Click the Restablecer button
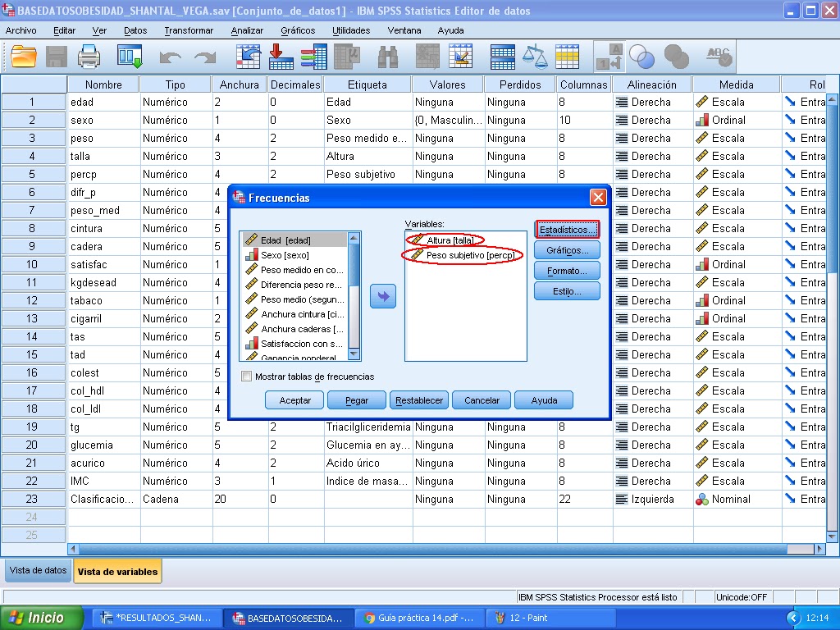The height and width of the screenshot is (630, 840). tap(419, 400)
